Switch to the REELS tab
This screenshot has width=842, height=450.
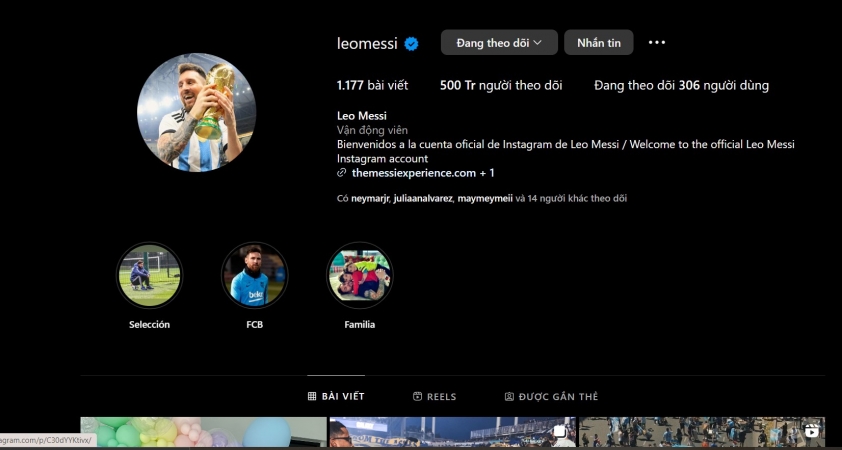click(434, 396)
